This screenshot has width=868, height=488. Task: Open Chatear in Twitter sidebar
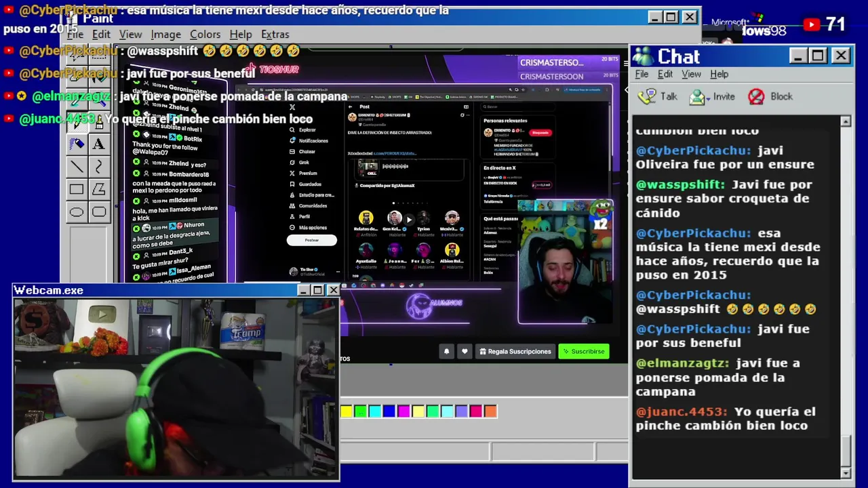(x=302, y=151)
